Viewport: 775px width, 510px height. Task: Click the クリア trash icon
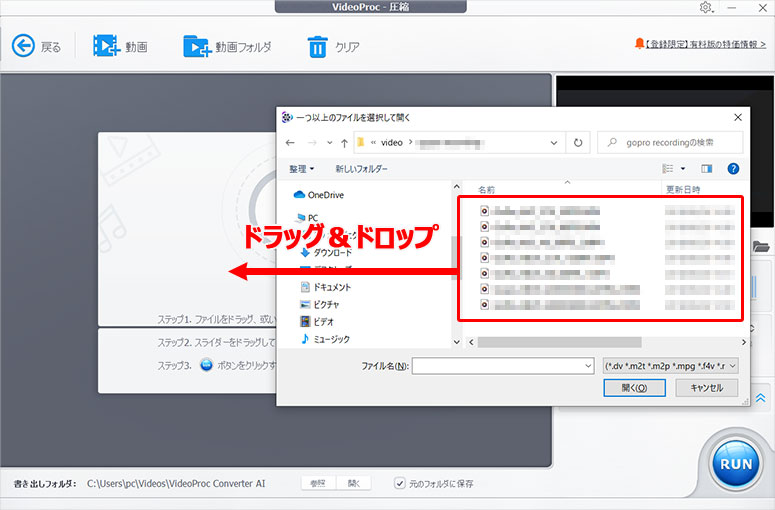click(x=317, y=46)
